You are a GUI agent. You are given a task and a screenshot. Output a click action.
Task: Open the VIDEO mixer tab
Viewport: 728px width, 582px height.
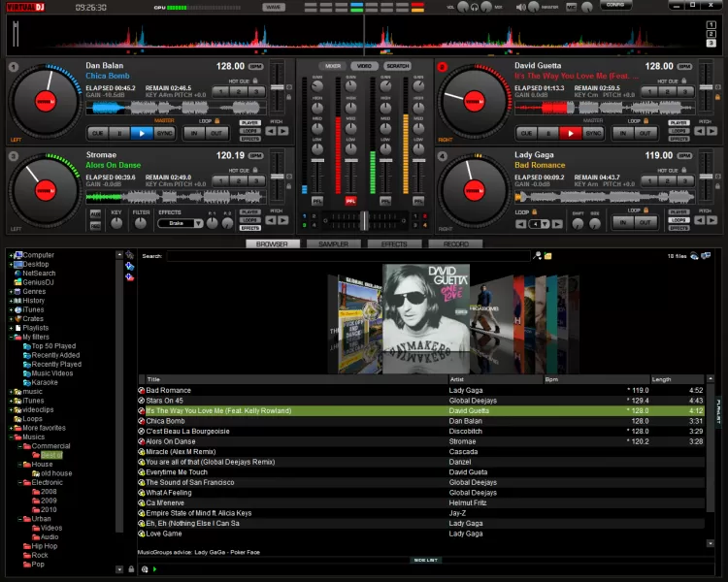(363, 66)
